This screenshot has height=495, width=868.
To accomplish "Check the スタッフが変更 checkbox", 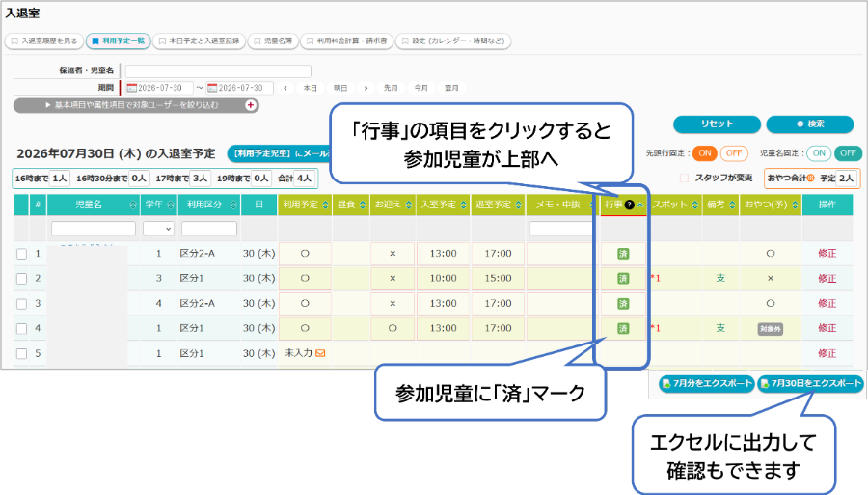I will 684,178.
